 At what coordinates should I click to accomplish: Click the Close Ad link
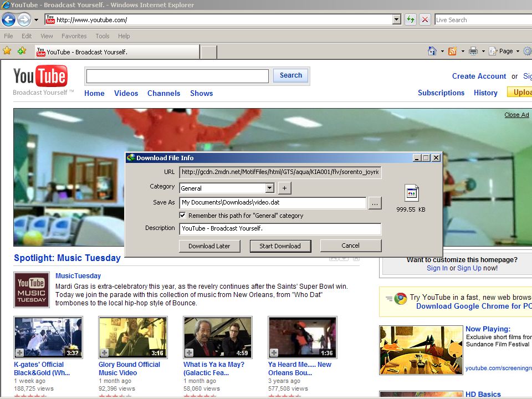click(516, 115)
